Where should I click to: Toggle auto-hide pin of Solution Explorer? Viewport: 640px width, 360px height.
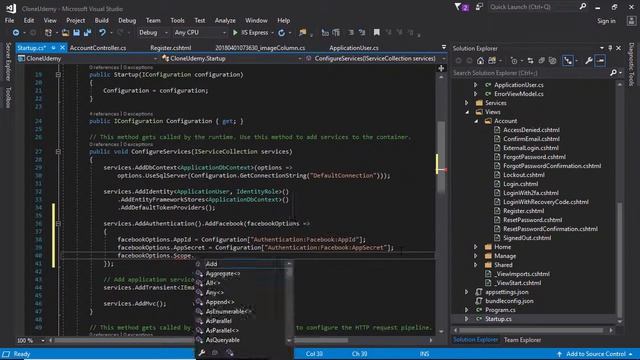610,48
